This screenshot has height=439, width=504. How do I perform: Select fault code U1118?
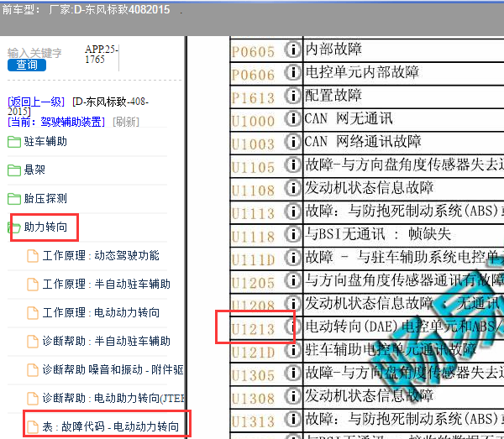click(x=254, y=237)
